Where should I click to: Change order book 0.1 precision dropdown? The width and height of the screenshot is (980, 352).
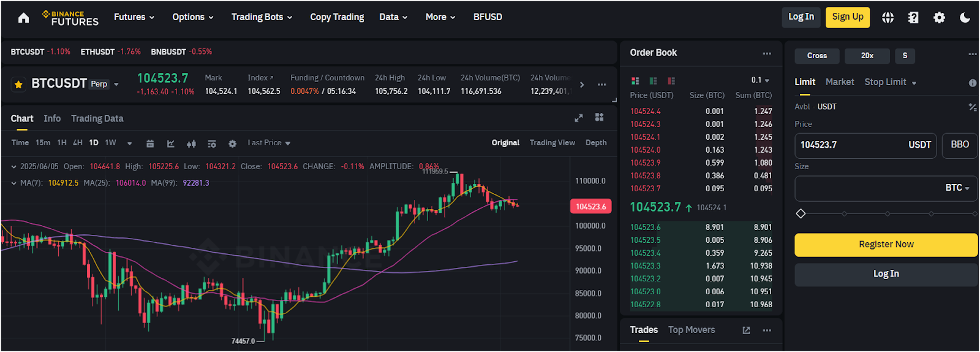[760, 80]
